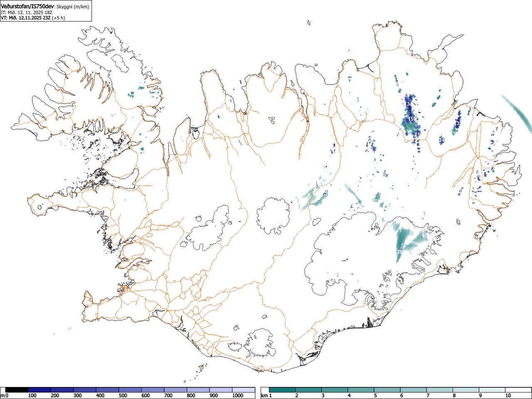The width and height of the screenshot is (532, 399).
Task: Click the 'm' unit label on metre scale
Action: (2, 396)
